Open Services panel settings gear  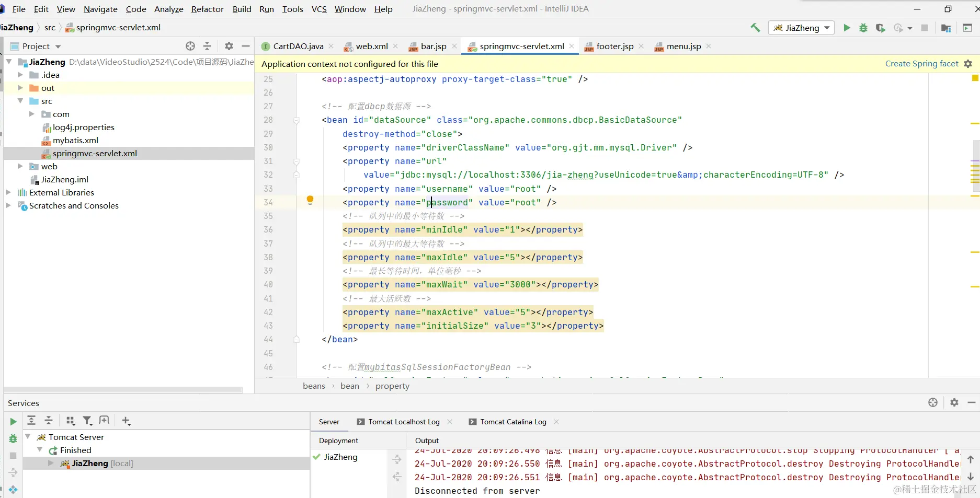point(954,402)
